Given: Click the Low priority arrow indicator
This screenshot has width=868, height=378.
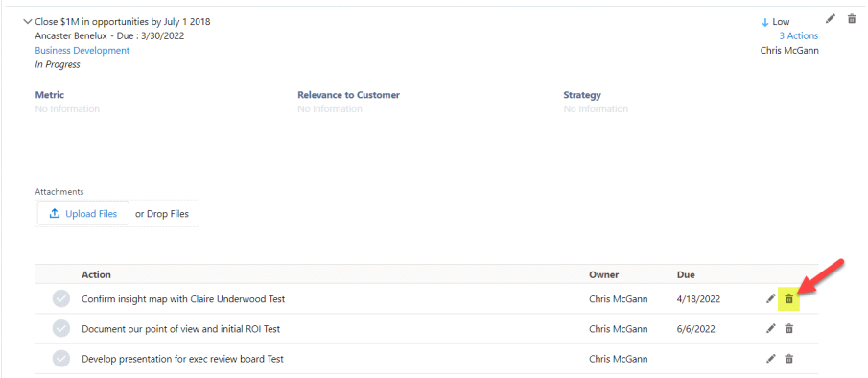Looking at the screenshot, I should tap(765, 23).
